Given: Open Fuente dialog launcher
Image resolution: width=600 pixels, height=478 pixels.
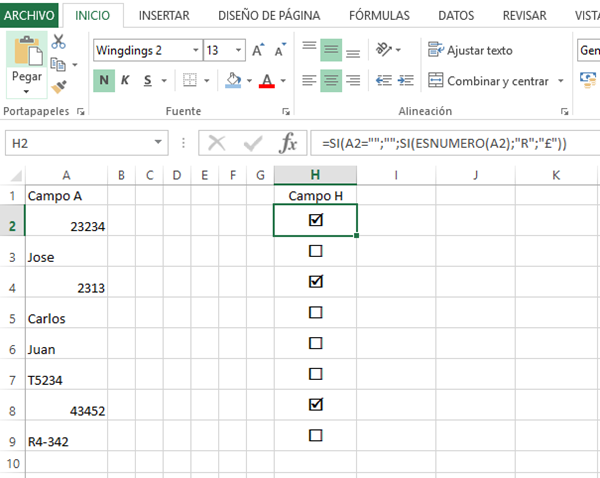Looking at the screenshot, I should (x=286, y=111).
